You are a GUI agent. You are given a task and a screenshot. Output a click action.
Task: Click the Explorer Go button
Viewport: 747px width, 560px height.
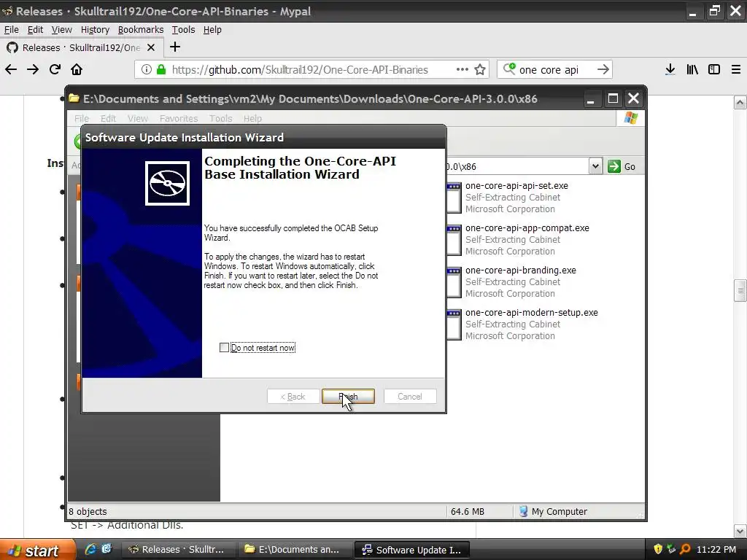[622, 166]
